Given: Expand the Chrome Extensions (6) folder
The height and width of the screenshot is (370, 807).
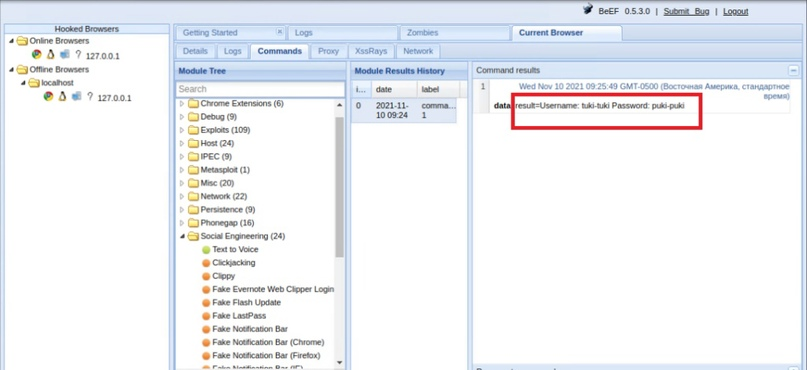Looking at the screenshot, I should 182,103.
